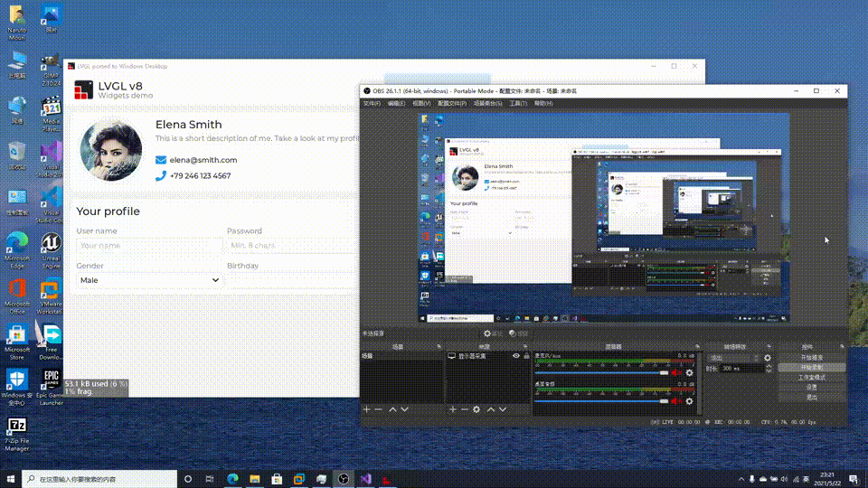Click the Exit button in OBS Controls

812,397
